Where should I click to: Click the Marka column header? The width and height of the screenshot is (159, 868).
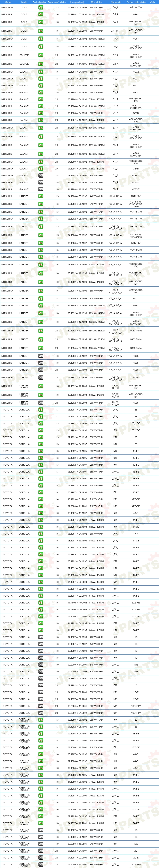coord(8,2)
